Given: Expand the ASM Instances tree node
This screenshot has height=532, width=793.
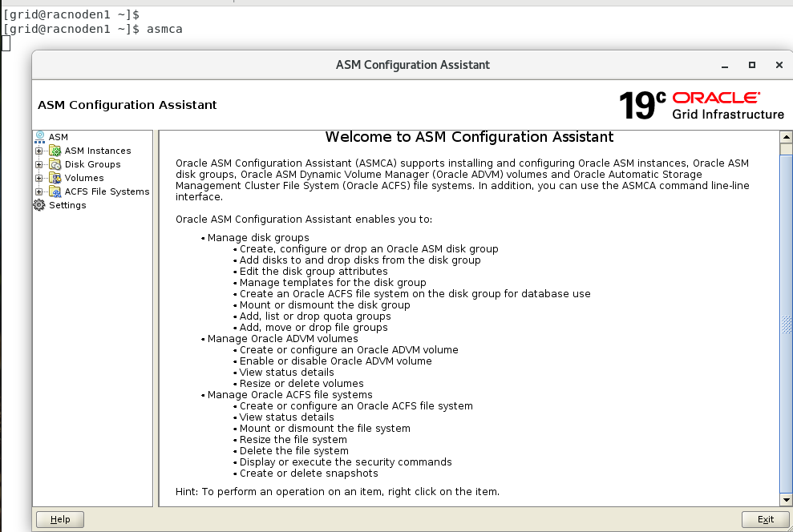Looking at the screenshot, I should click(39, 151).
